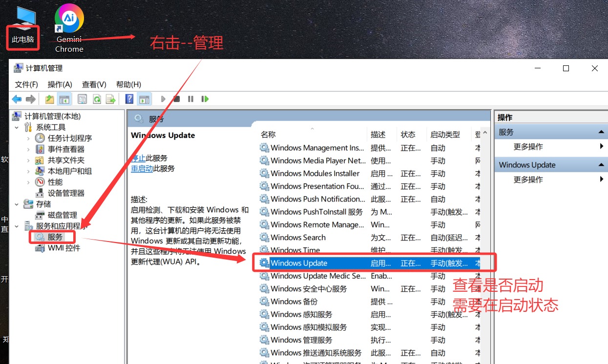
Task: Click the Forward arrow in the toolbar
Action: (x=31, y=99)
